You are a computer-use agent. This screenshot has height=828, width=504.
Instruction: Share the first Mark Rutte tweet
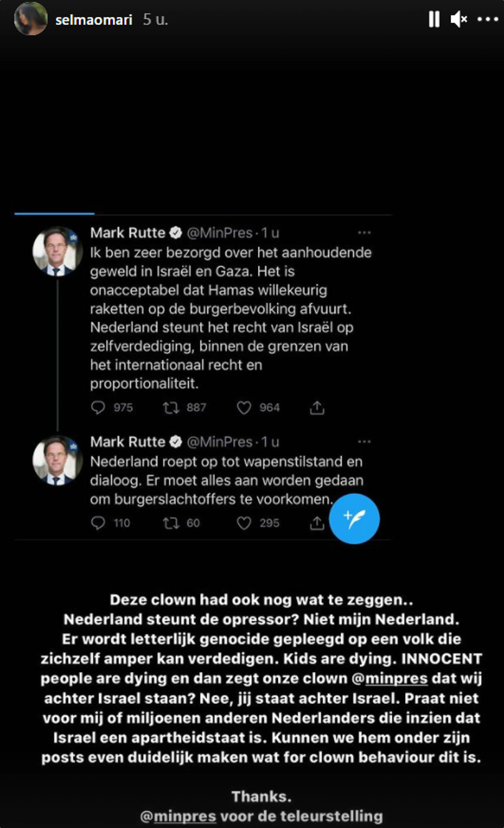pyautogui.click(x=317, y=408)
